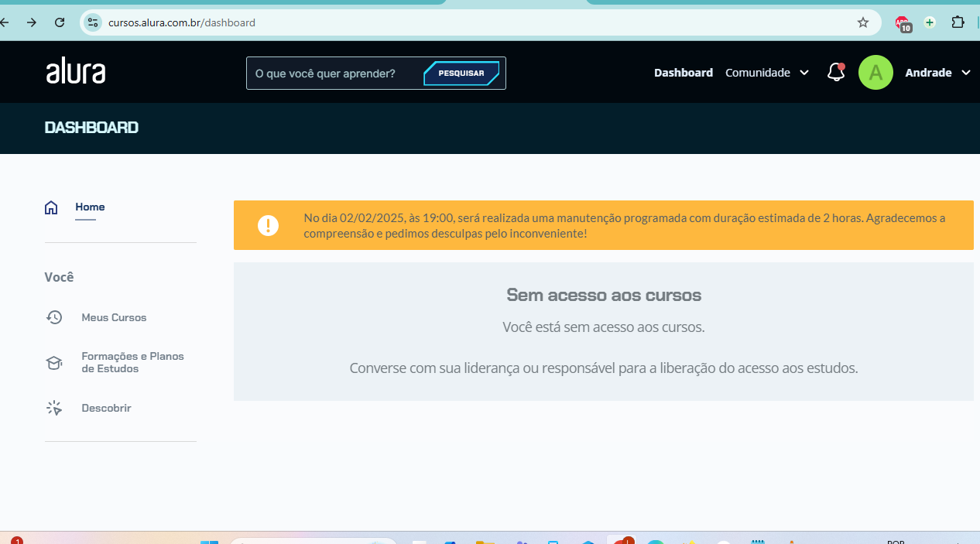Screen dimensions: 980x544
Task: Go forward in browser history
Action: (x=32, y=22)
